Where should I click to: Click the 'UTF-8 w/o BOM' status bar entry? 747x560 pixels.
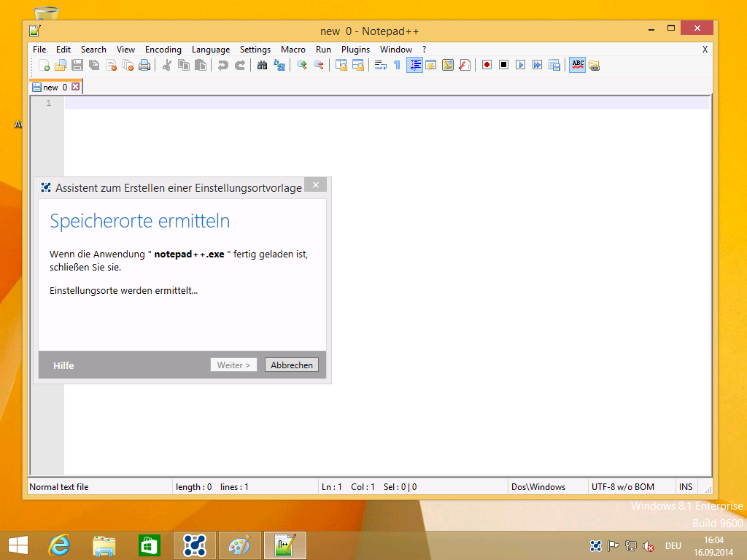tap(623, 487)
